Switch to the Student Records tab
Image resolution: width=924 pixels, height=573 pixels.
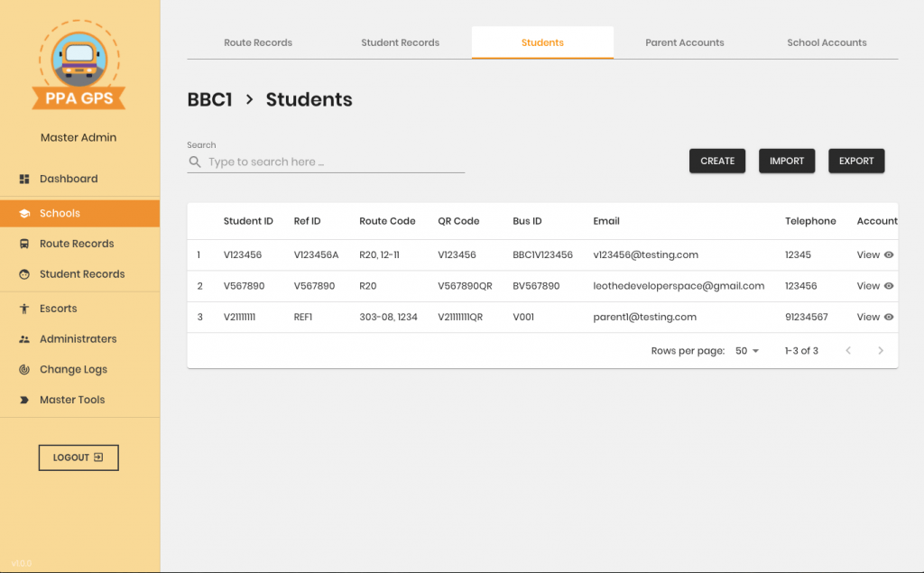pos(400,42)
